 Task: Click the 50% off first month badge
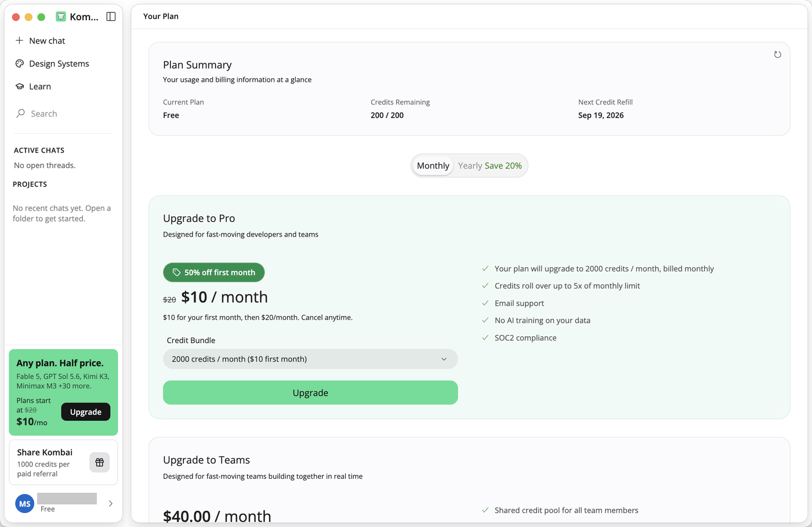point(214,272)
